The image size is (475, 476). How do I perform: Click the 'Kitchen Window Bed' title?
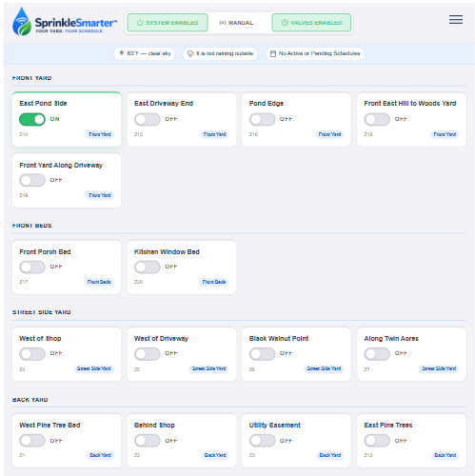point(167,252)
